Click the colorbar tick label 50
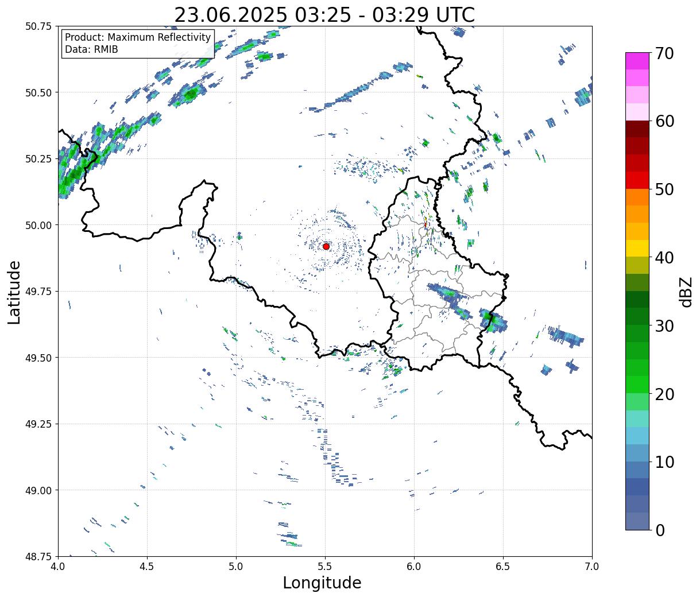 pyautogui.click(x=664, y=189)
